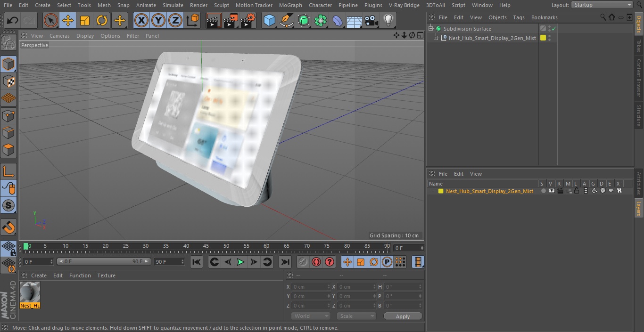Viewport: 644px width, 332px height.
Task: Go to start of animation
Action: coord(197,262)
